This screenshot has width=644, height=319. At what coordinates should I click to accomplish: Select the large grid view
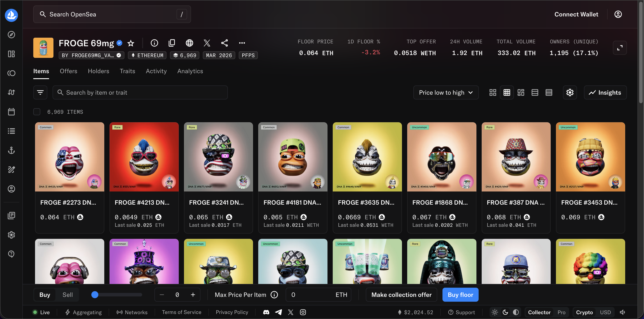[492, 92]
